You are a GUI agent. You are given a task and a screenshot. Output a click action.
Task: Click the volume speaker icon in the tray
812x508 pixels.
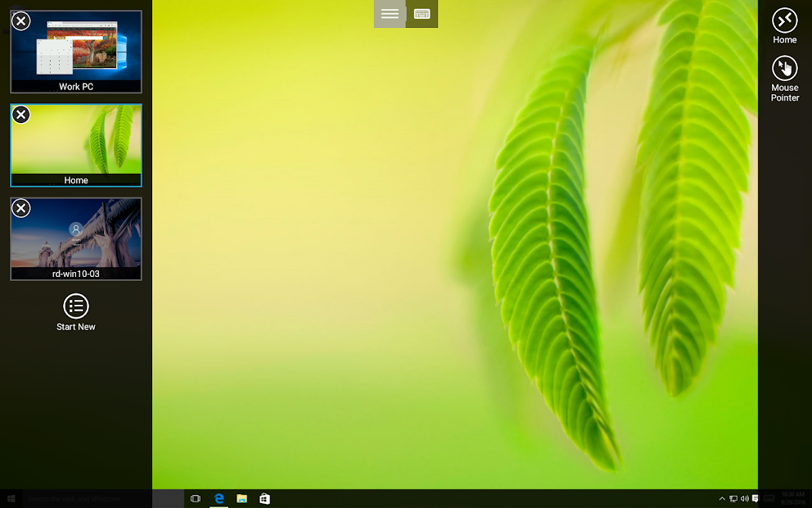743,498
